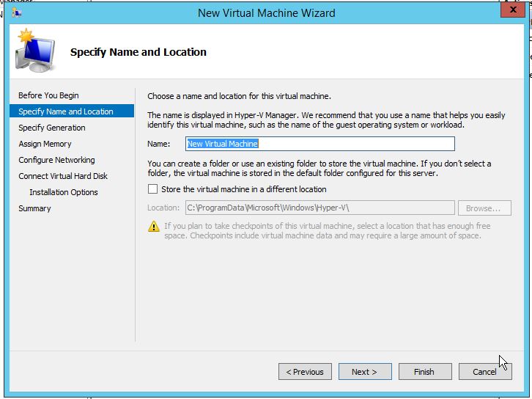Close the New Virtual Machine Wizard

(x=513, y=10)
